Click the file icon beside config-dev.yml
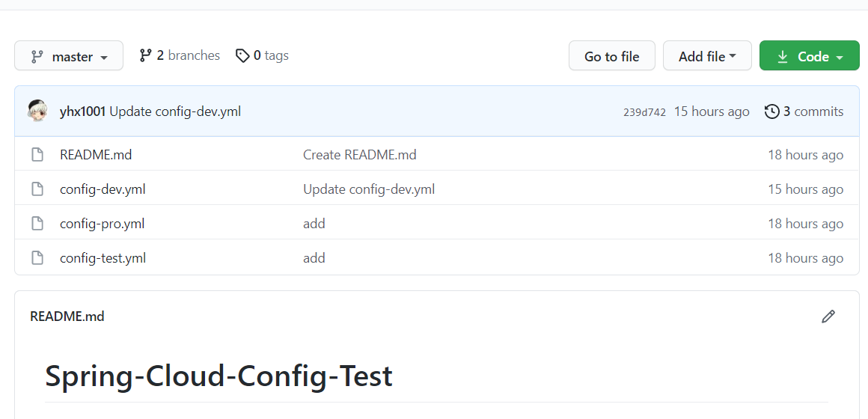868x419 pixels. 37,189
